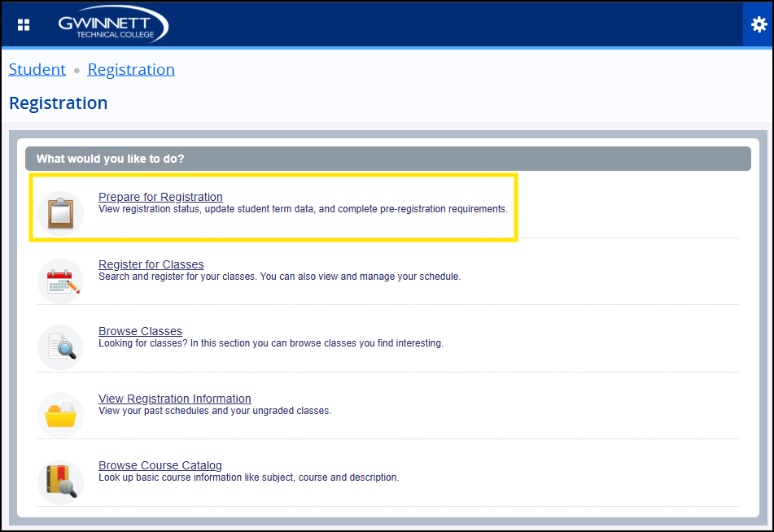The width and height of the screenshot is (774, 532).
Task: Click the 'What would you like to do?' header
Action: 110,159
